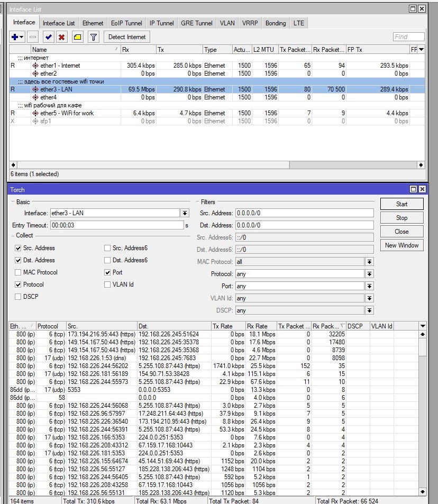The height and width of the screenshot is (504, 438).
Task: Click the Stop button in Torch
Action: 401,218
